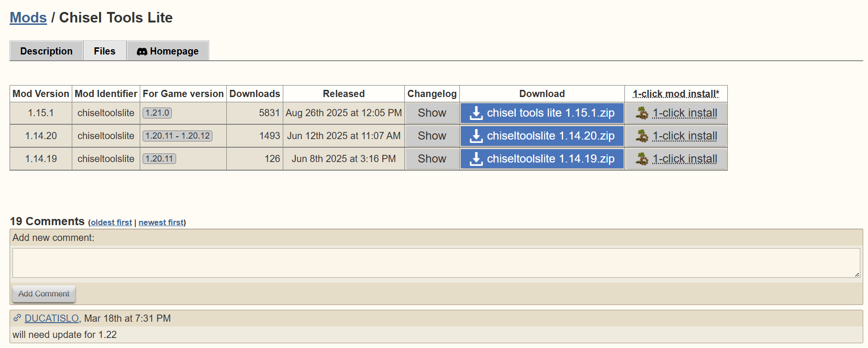This screenshot has height=348, width=868.
Task: Click release date Jun 8th 2025 at 3:16 PM
Action: coord(344,159)
